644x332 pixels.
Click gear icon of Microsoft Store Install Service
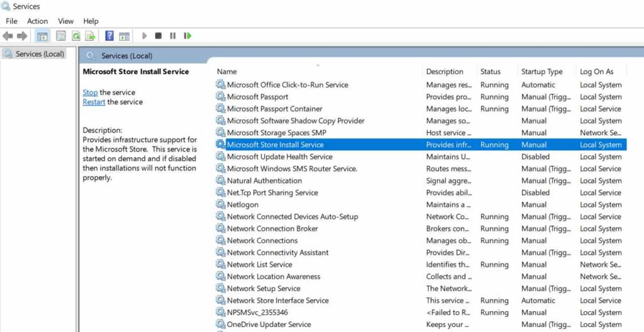coord(221,144)
